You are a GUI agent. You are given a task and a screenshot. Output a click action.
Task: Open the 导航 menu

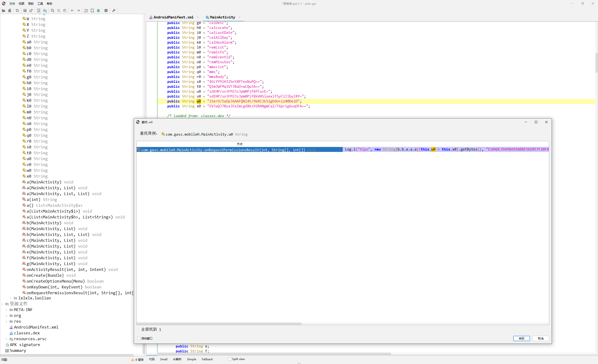click(x=31, y=4)
